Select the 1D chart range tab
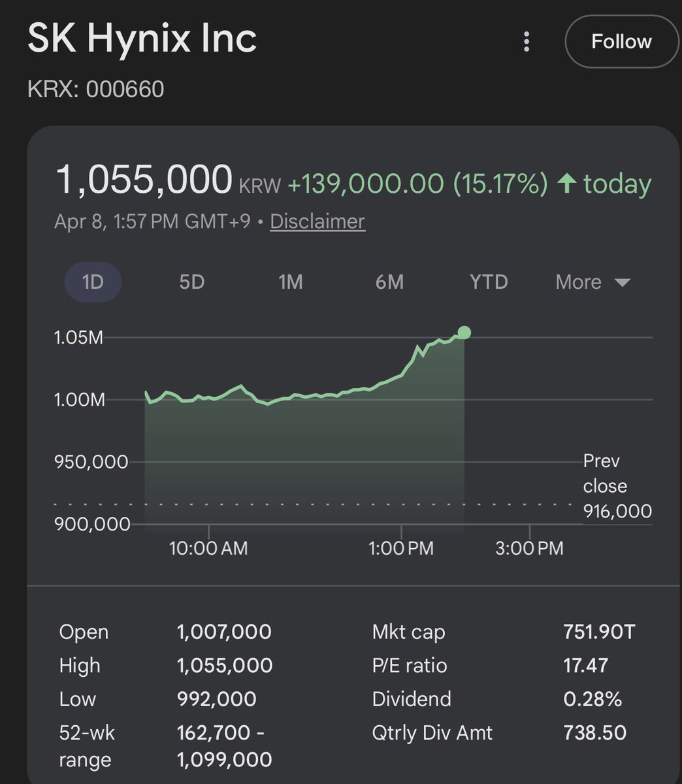The height and width of the screenshot is (784, 682). [x=93, y=282]
